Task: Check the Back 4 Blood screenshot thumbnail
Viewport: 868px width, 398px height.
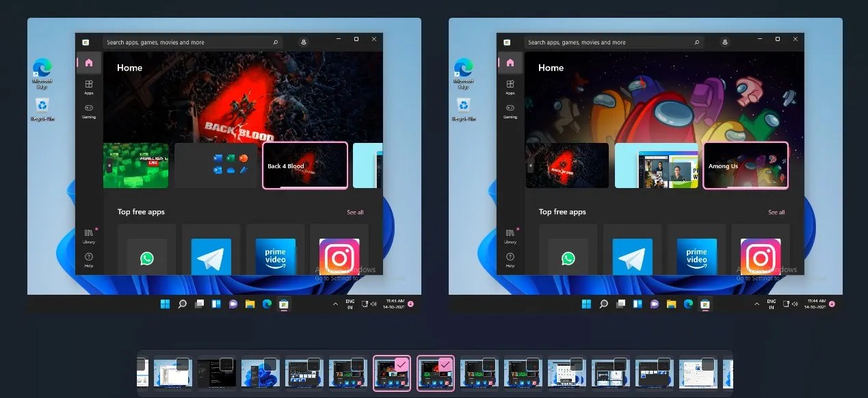Action: [304, 165]
